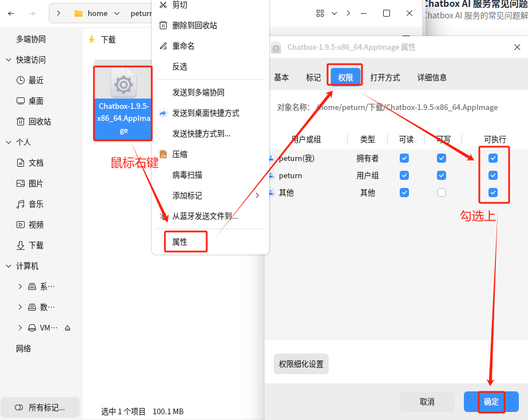Choose 属性 from the context menu

180,242
